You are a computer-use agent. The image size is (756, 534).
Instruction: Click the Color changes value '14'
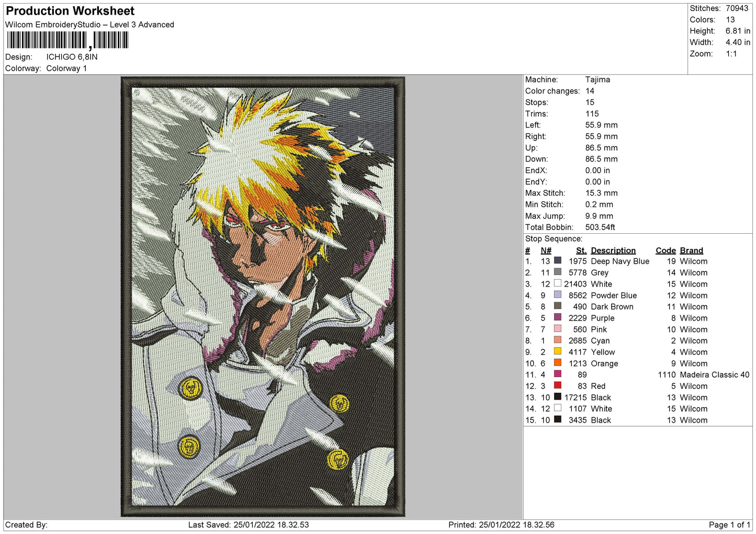click(x=590, y=91)
